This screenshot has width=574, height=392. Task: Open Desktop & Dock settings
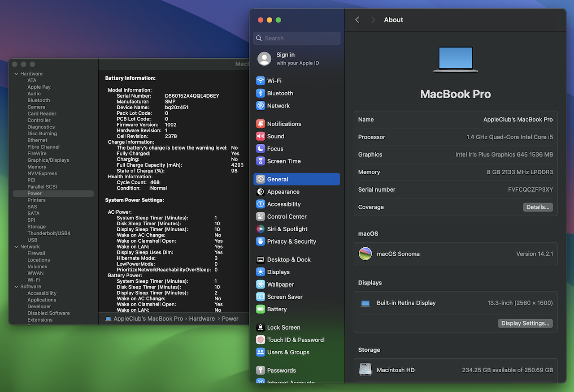297,259
